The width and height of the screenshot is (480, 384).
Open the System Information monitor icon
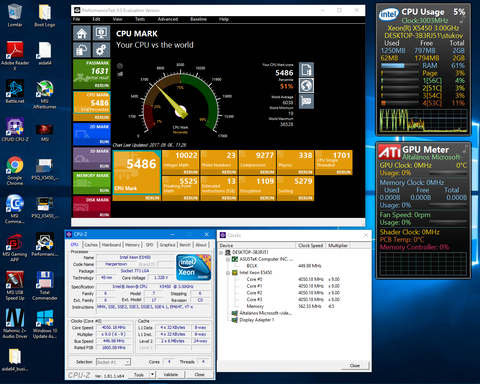click(x=101, y=34)
